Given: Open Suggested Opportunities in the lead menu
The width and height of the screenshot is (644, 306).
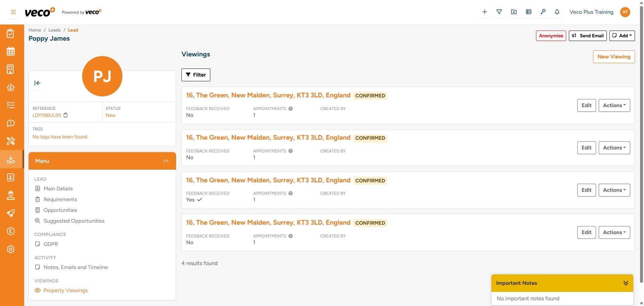Looking at the screenshot, I should 74,221.
